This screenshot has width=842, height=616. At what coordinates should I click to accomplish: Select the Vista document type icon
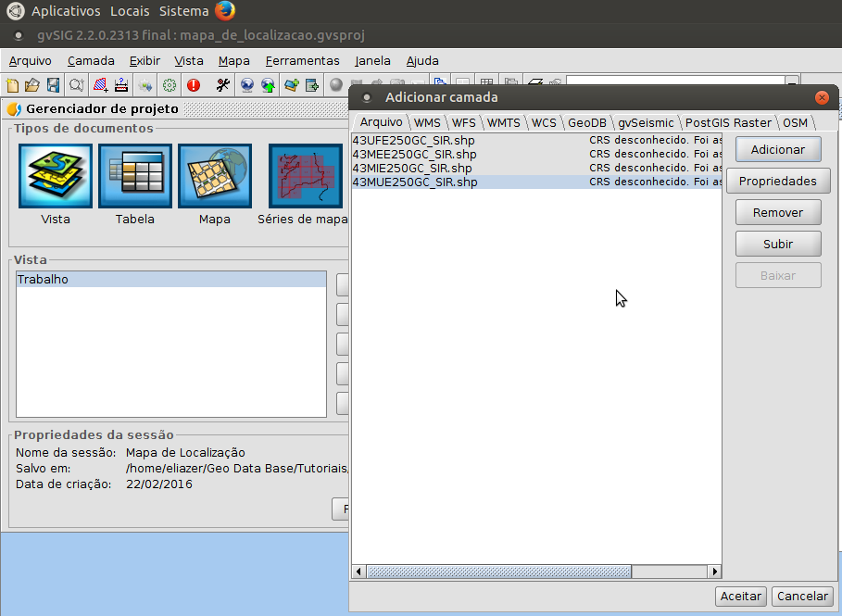click(56, 176)
